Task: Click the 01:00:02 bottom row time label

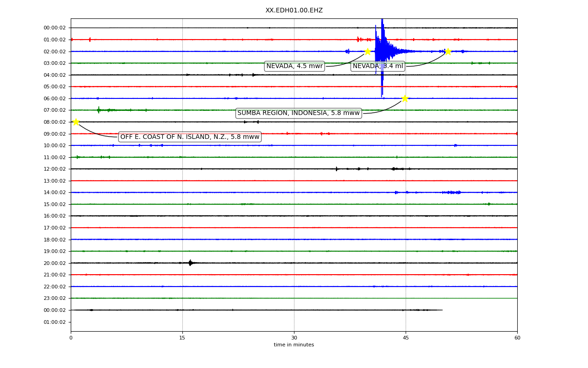Action: (x=55, y=322)
